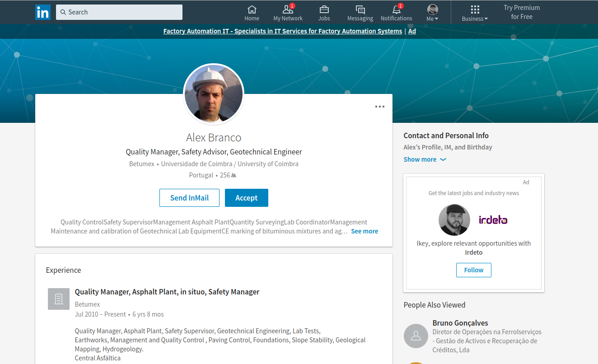Screen dimensions: 598x364
Task: Click the Betumex company placeholder icon
Action: [59, 299]
